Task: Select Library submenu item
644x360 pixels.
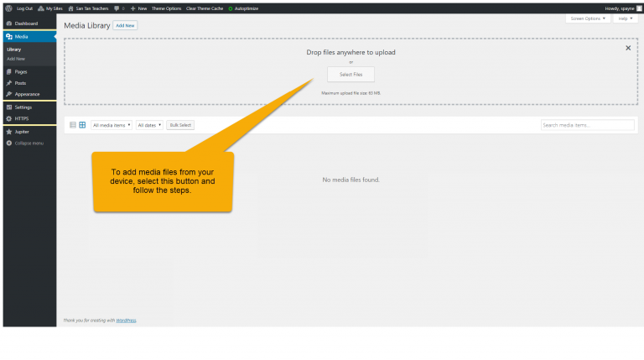Action: click(x=14, y=50)
